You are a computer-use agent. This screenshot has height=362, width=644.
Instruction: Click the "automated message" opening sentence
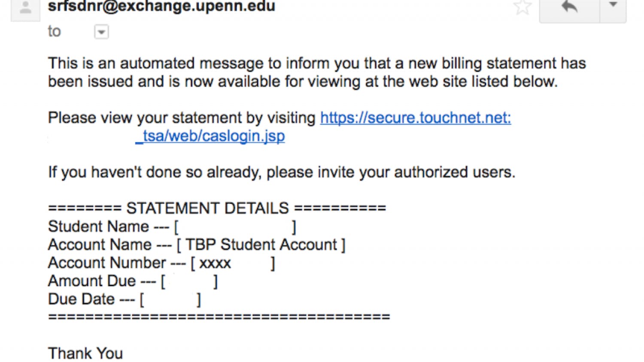pyautogui.click(x=316, y=63)
